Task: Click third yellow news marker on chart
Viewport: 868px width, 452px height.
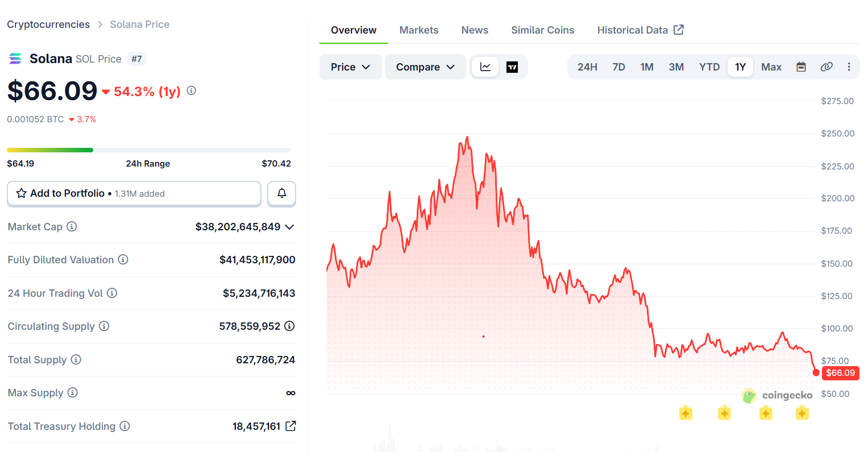Action: click(x=766, y=413)
